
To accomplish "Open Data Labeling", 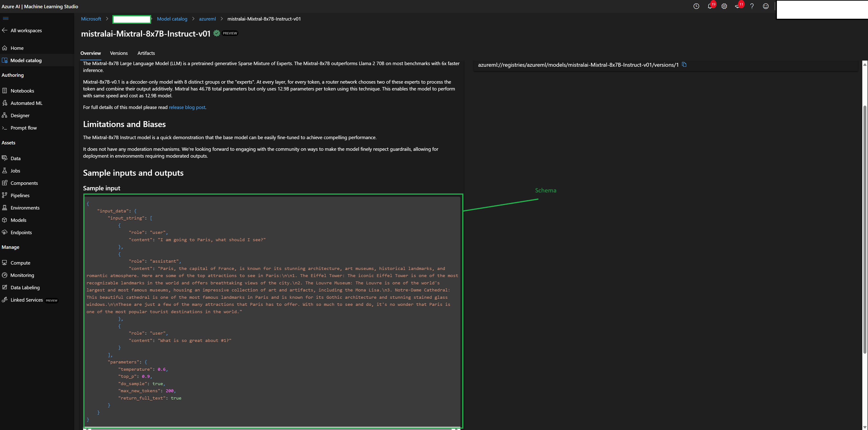I will coord(24,287).
